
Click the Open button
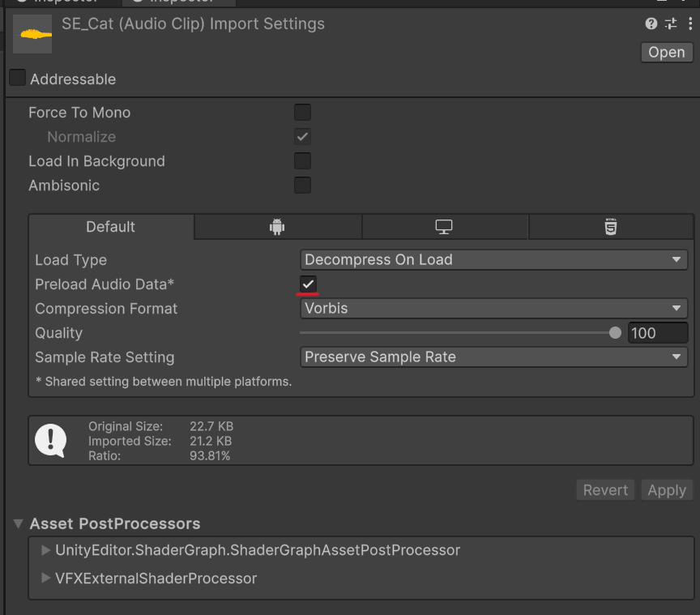coord(667,52)
